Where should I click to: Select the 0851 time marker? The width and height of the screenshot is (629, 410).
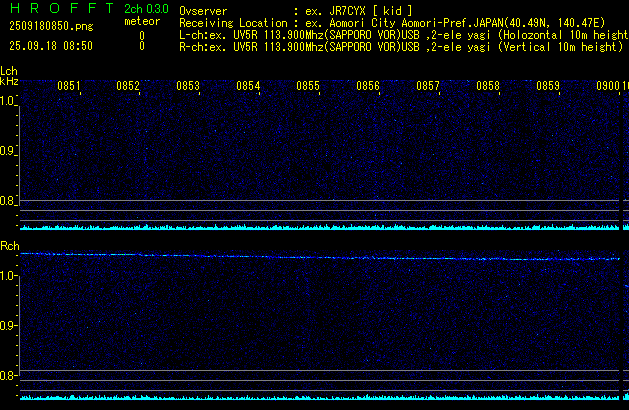[68, 87]
